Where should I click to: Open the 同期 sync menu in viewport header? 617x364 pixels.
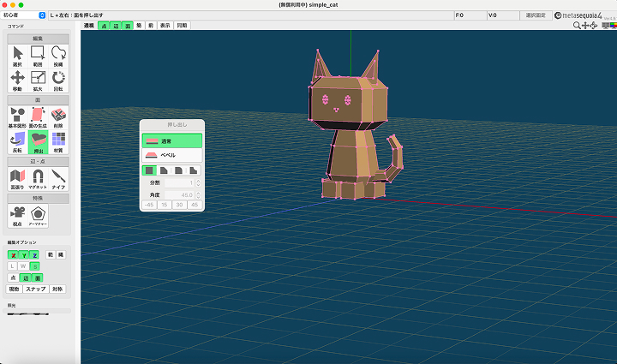[x=182, y=26]
